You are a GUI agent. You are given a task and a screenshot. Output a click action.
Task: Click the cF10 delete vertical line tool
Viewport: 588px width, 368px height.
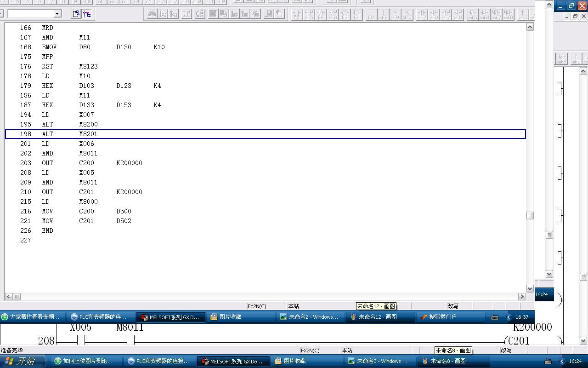[x=407, y=14]
